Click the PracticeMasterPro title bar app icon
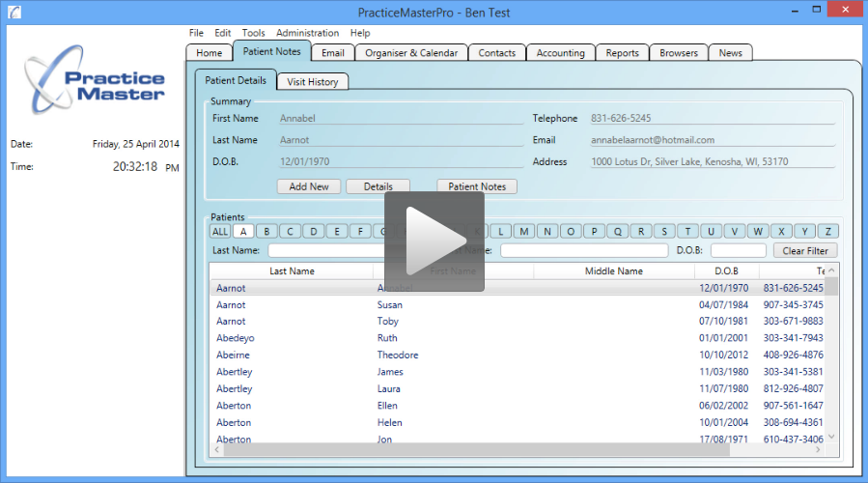This screenshot has height=483, width=868. (x=14, y=12)
